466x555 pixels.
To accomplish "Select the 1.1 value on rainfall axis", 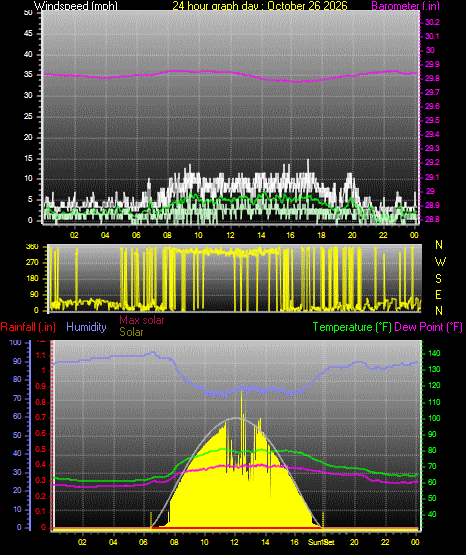I will pos(41,355).
